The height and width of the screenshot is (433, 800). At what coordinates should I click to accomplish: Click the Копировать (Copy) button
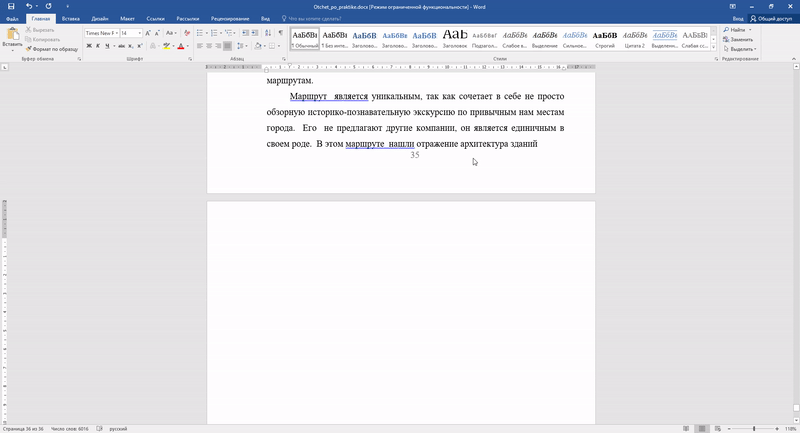click(x=42, y=39)
